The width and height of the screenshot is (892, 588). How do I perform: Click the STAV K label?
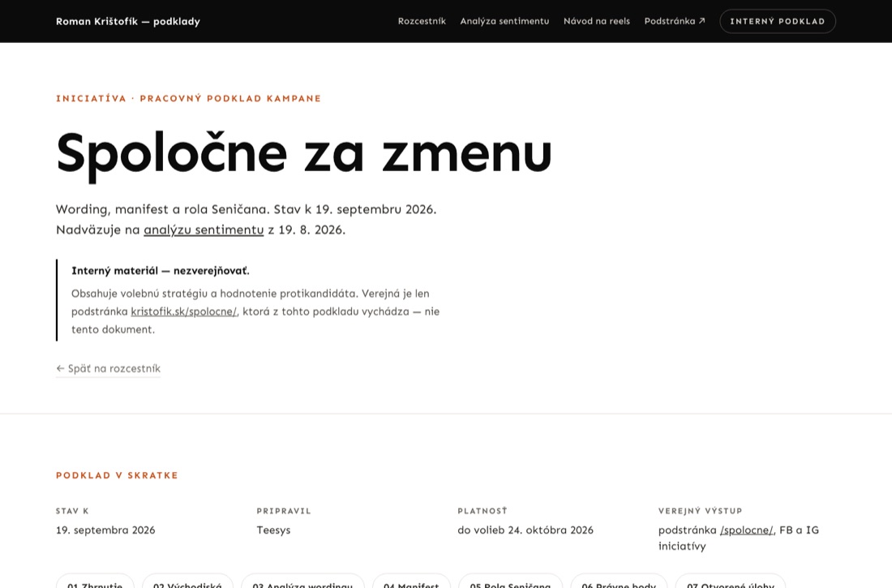pyautogui.click(x=72, y=511)
